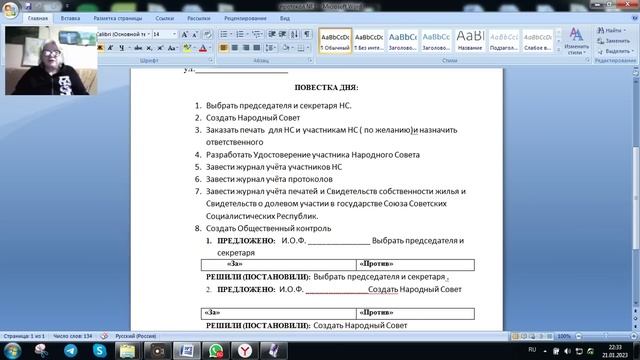Apply the yellow text highlight color

tap(187, 48)
